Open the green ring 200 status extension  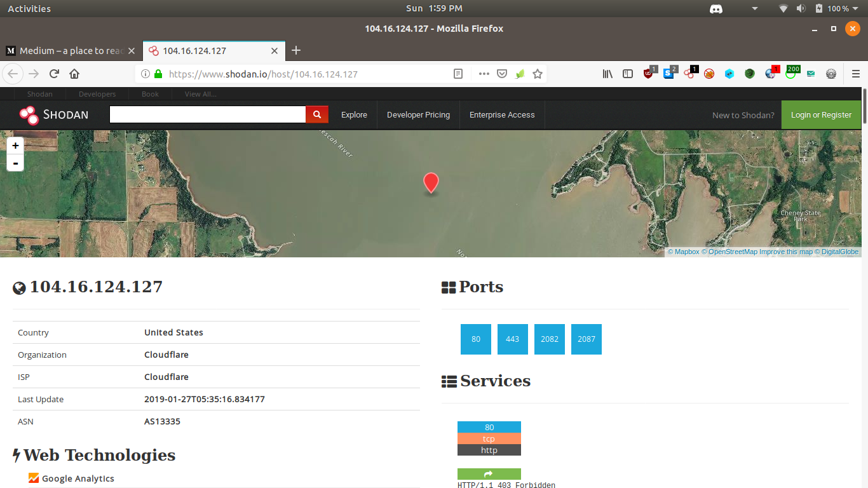coord(792,72)
